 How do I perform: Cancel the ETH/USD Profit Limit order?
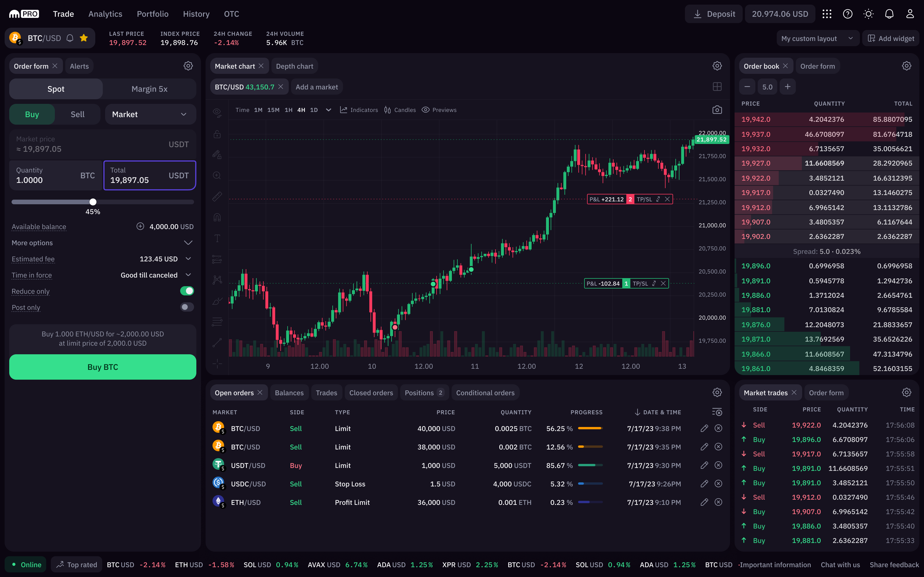tap(718, 502)
